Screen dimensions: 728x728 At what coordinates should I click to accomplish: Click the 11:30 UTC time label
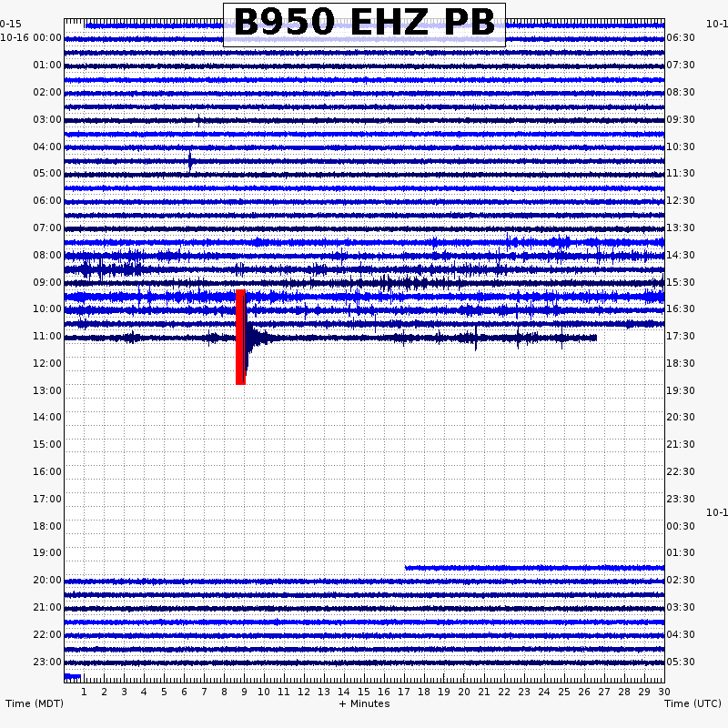click(x=681, y=173)
